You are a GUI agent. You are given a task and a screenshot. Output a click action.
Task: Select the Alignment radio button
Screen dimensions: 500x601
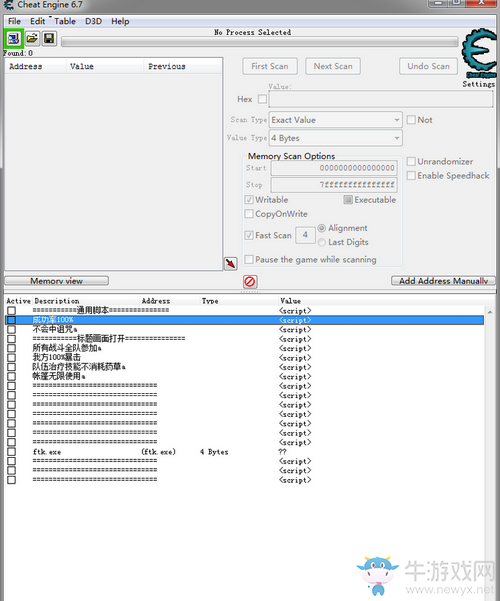[x=322, y=228]
